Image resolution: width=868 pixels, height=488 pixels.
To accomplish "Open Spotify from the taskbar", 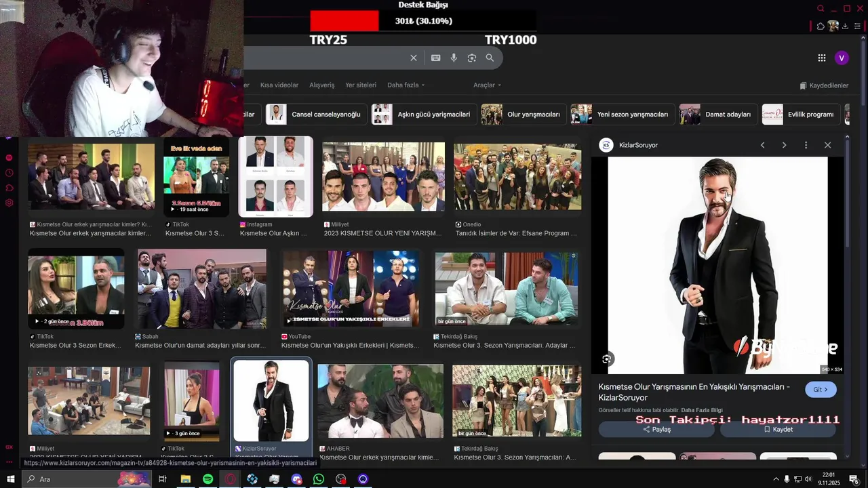I will point(208,479).
